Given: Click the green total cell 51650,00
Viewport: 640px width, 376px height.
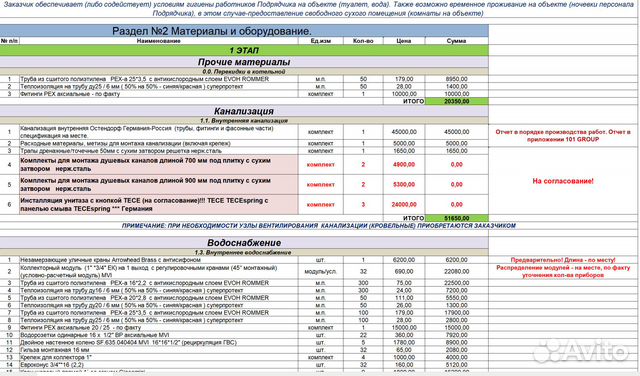Looking at the screenshot, I should (457, 218).
